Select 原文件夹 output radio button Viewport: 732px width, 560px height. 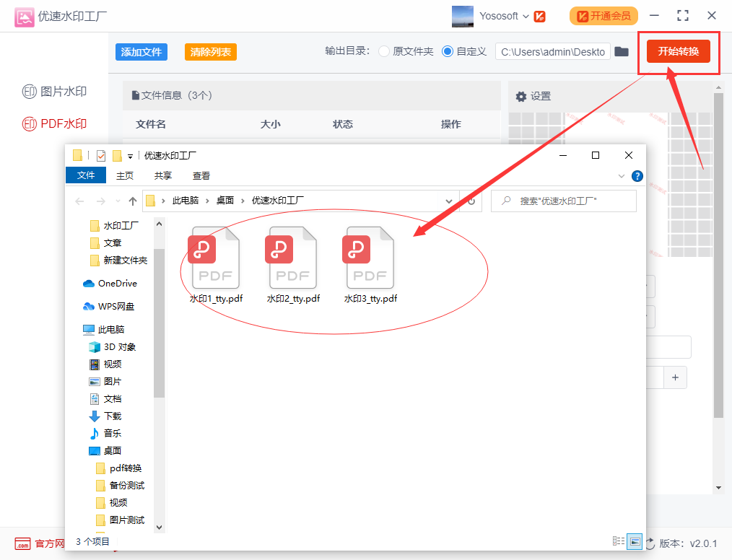point(384,51)
